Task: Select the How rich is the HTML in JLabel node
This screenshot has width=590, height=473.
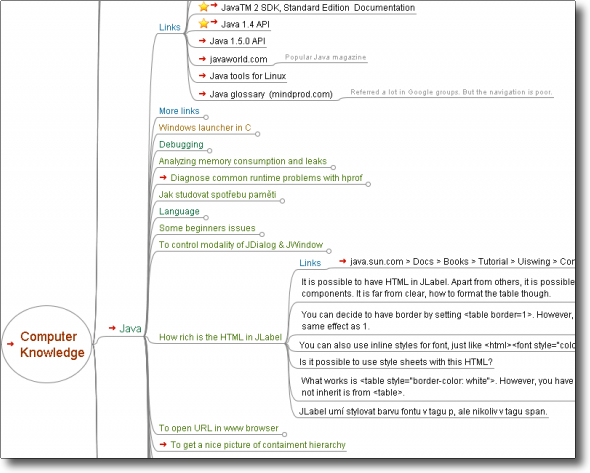Action: click(220, 337)
